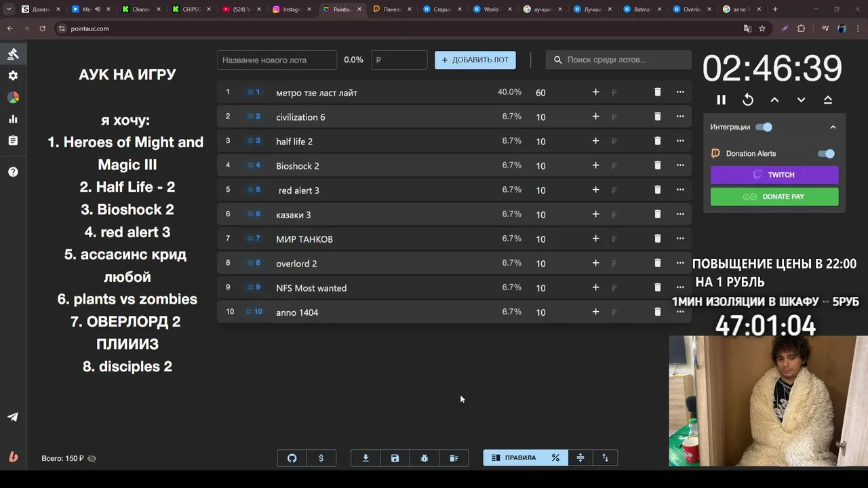Screen dimensions: 868x488
Task: Click the #10 badge of anno 1404
Action: point(254,312)
